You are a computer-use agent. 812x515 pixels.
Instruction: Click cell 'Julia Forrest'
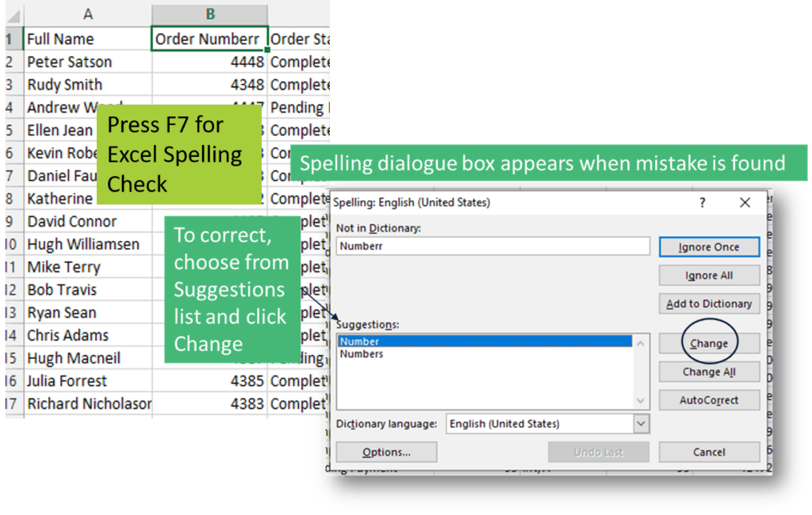click(x=87, y=380)
